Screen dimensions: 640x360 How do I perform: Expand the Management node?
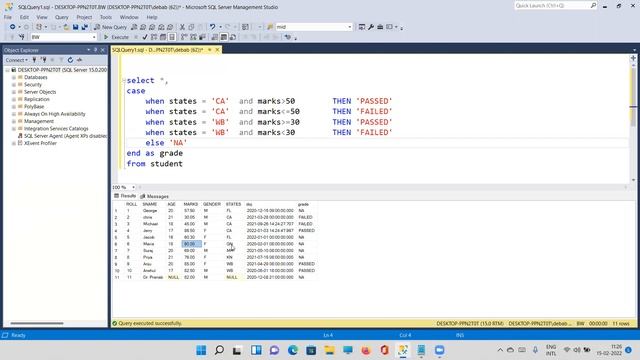tap(14, 121)
